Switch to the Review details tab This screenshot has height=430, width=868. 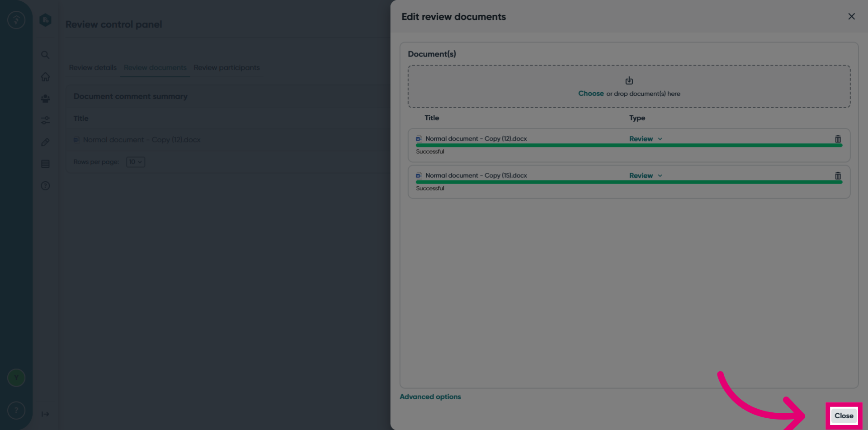pos(93,67)
